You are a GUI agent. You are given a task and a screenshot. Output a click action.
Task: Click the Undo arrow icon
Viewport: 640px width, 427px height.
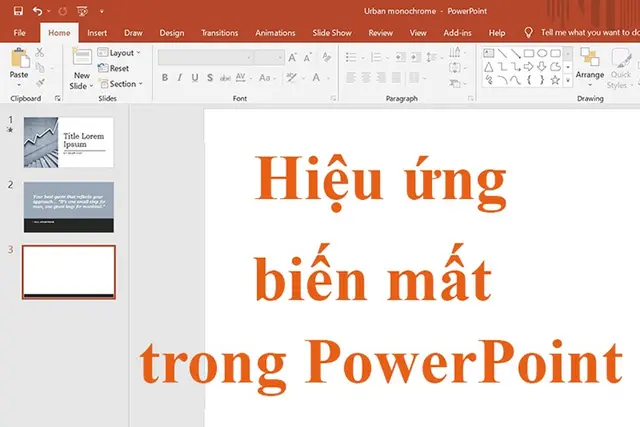point(38,11)
